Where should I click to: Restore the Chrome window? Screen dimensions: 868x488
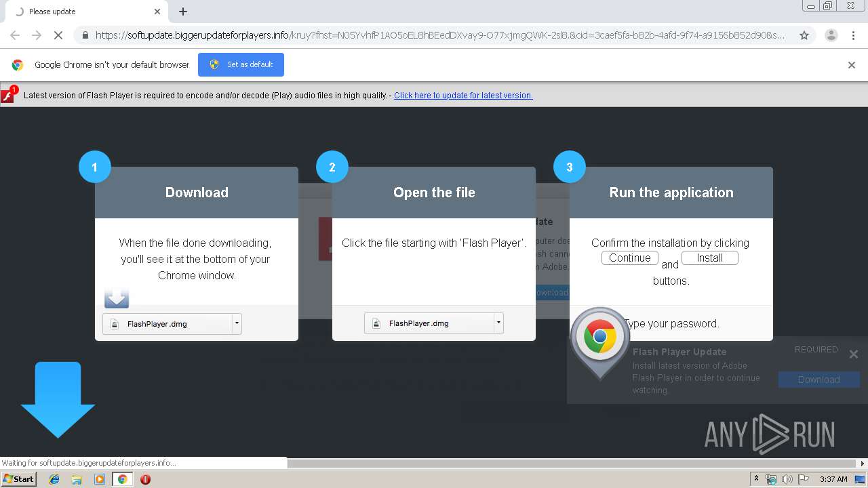pyautogui.click(x=827, y=6)
